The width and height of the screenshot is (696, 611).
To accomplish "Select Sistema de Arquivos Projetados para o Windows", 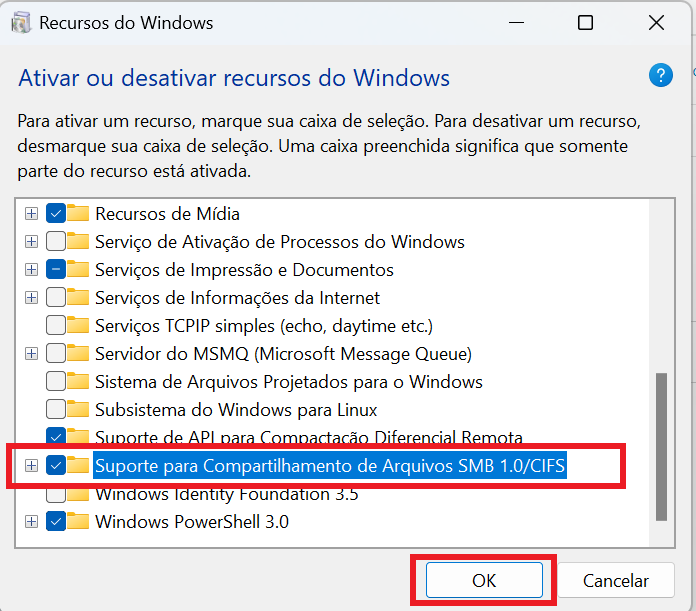I will coord(289,382).
